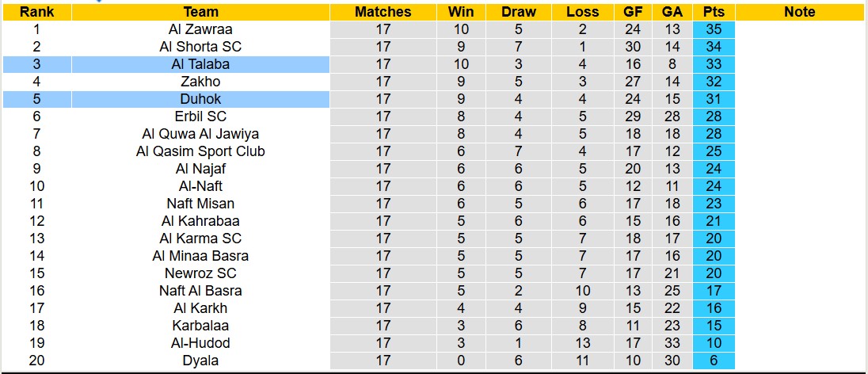This screenshot has height=374, width=868.
Task: Open the Al-Hudod team entry
Action: [200, 343]
